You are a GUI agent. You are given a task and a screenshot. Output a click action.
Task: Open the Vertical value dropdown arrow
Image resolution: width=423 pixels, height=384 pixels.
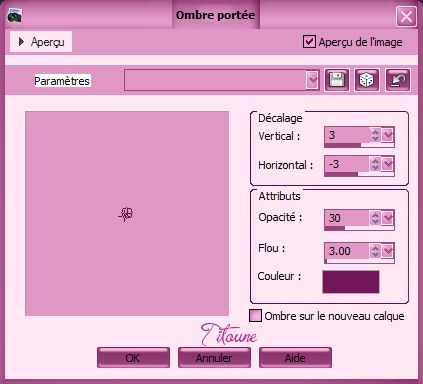point(388,135)
